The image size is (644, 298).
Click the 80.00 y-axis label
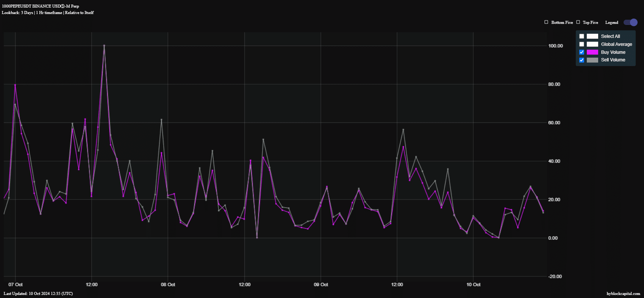point(554,84)
